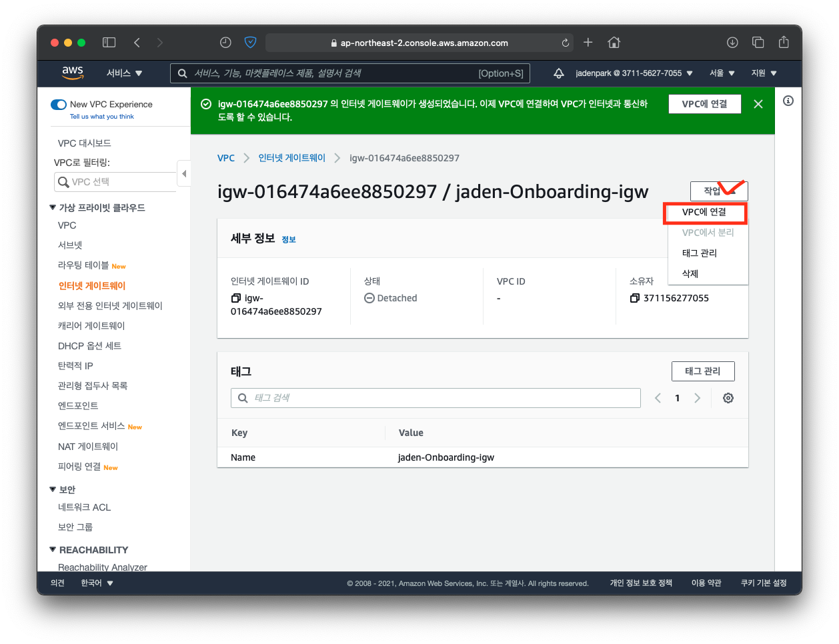Open the info panel icon
839x644 pixels.
pyautogui.click(x=788, y=101)
